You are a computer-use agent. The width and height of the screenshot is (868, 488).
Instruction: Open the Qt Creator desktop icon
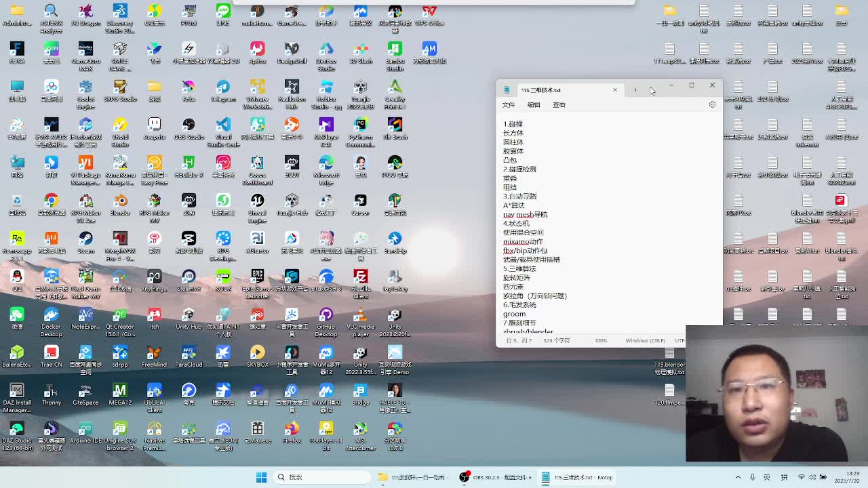[120, 321]
